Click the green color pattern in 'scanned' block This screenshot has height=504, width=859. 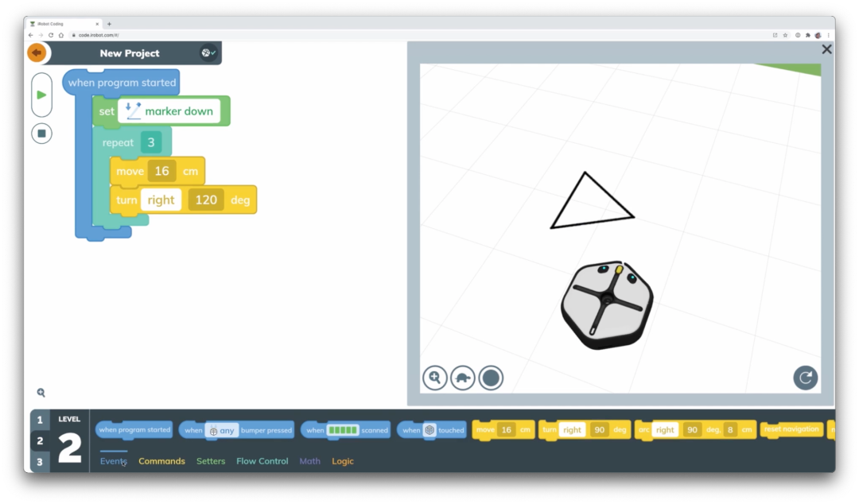pyautogui.click(x=343, y=430)
